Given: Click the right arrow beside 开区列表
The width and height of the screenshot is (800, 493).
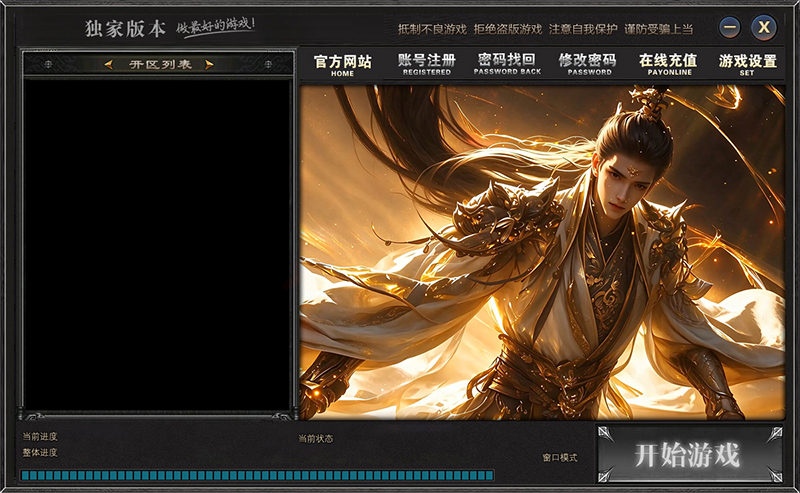Looking at the screenshot, I should 209,64.
